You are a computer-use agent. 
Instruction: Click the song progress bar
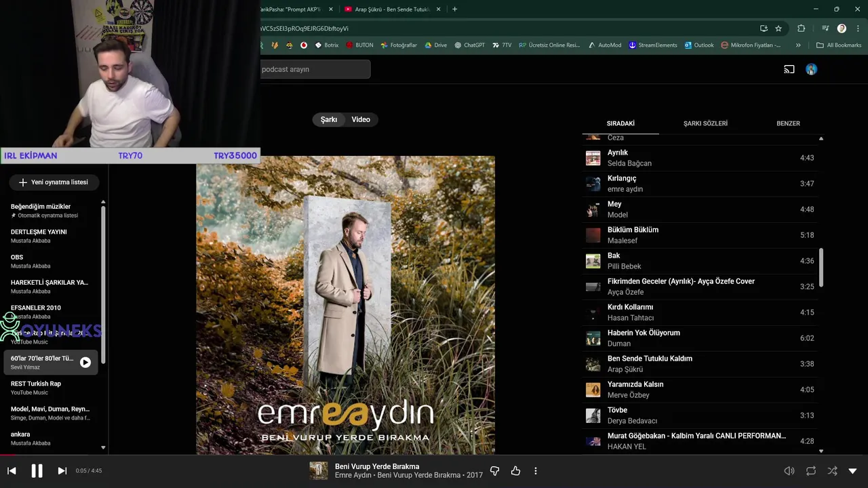pos(434,455)
